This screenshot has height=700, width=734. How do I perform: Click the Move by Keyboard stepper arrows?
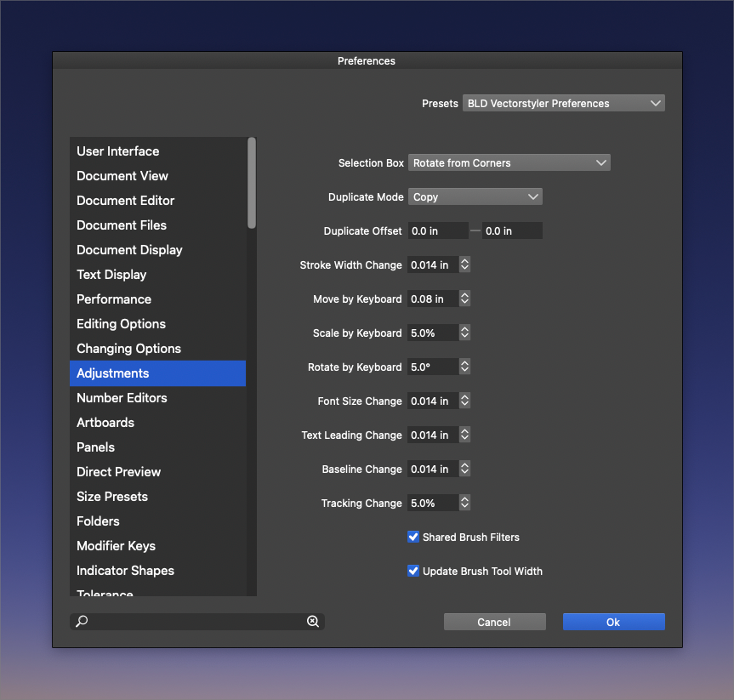464,299
